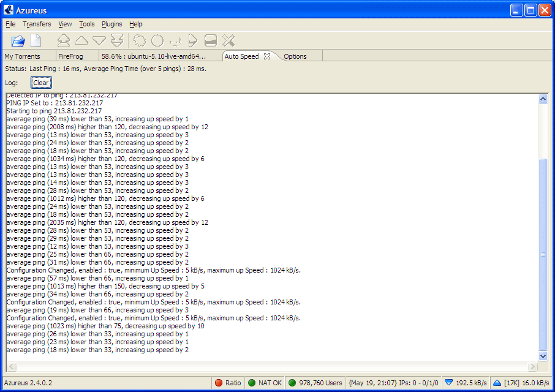Click the log's vertical scrollbar thumb

(x=543, y=254)
